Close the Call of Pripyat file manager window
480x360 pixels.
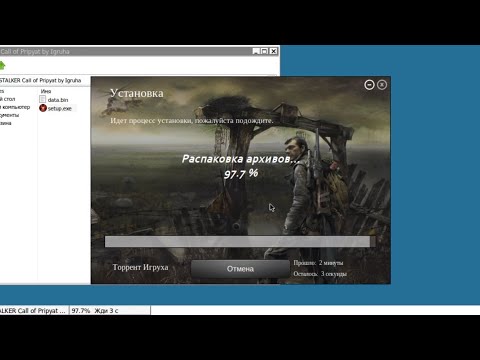[273, 51]
